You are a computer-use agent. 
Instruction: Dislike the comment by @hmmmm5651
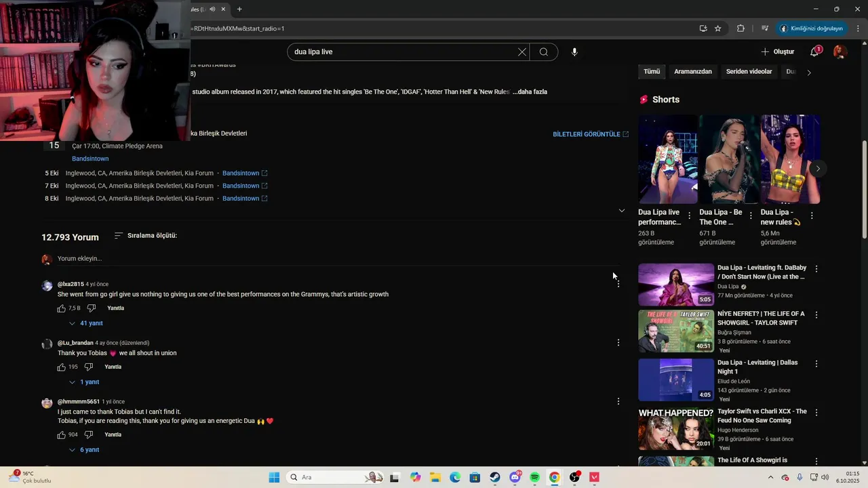point(89,435)
